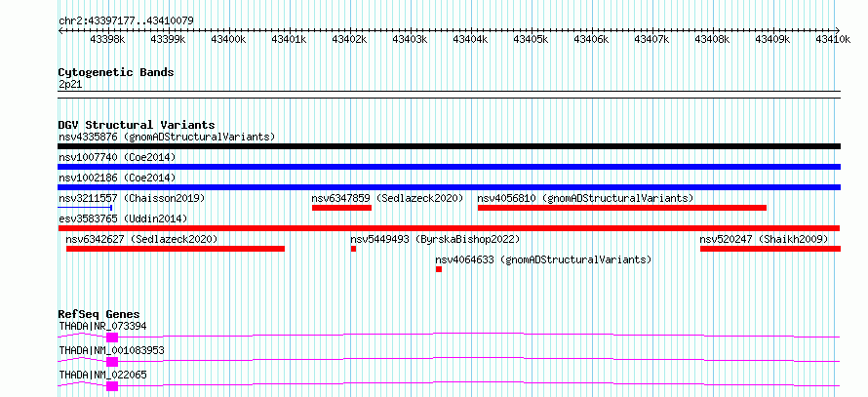Click the nsv5449493 (ByrskaBishop2022) label
868x397 pixels.
pyautogui.click(x=435, y=239)
